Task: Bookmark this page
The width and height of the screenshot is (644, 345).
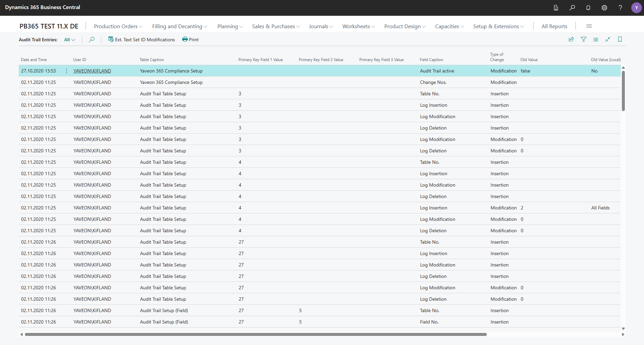Action: [x=620, y=39]
